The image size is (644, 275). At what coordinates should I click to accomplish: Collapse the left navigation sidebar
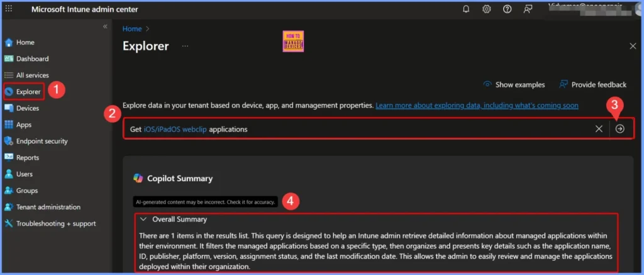point(105,26)
